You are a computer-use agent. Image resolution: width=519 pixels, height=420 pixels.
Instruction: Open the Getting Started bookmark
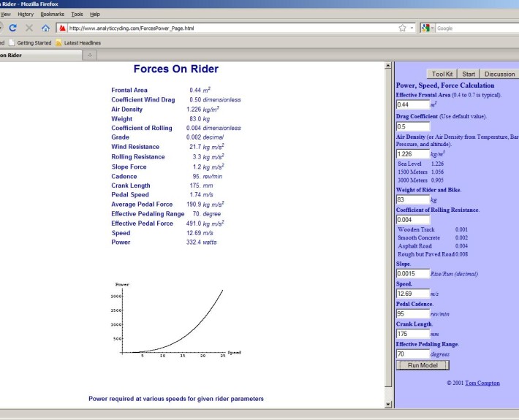(x=34, y=42)
